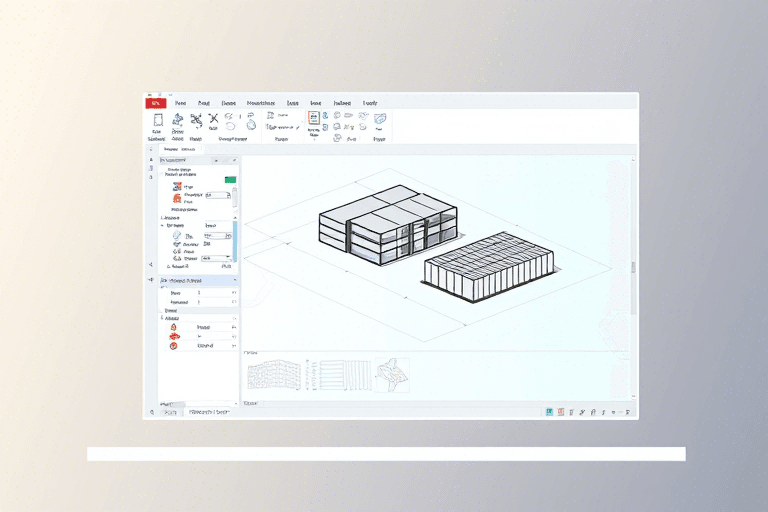Open the second ribbon tab next to File
Viewport: 768px width, 512px height.
(x=180, y=102)
